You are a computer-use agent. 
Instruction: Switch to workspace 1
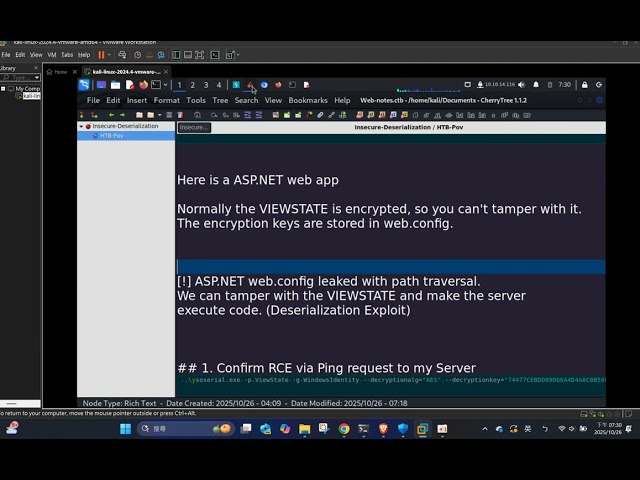click(x=179, y=85)
